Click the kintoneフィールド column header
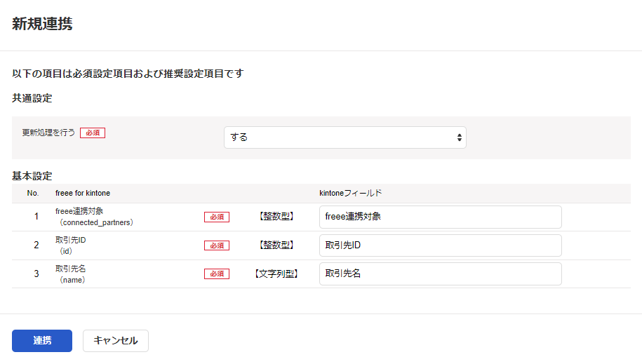This screenshot has width=642, height=364. pyautogui.click(x=351, y=193)
